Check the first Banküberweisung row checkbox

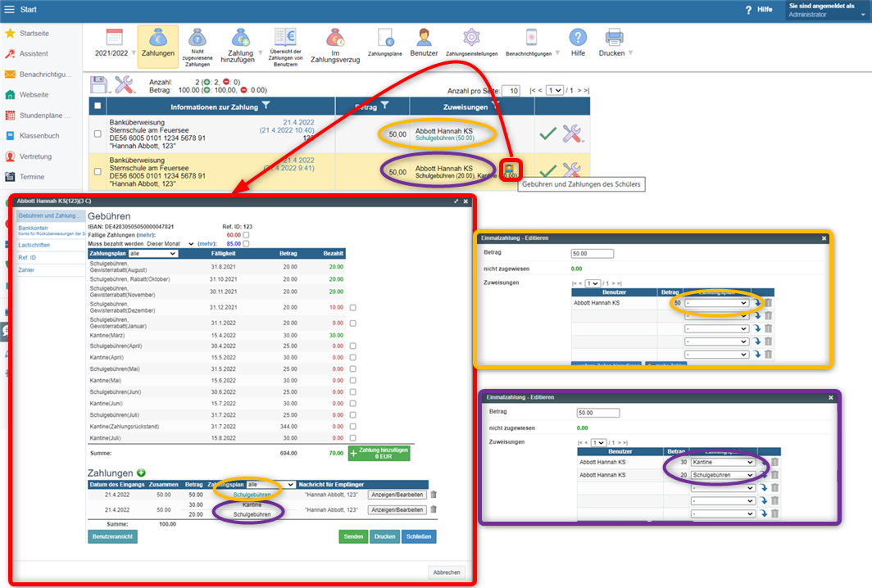pyautogui.click(x=98, y=133)
